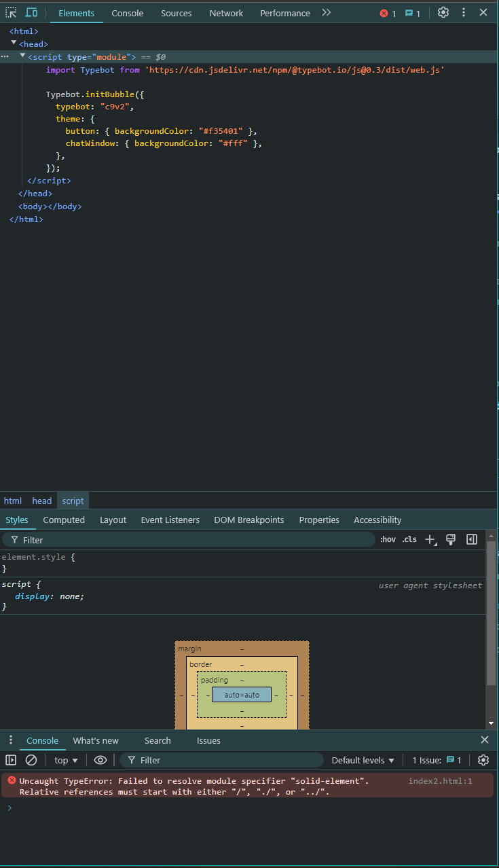Open DevTools settings gear icon
The width and height of the screenshot is (499, 868).
[443, 13]
